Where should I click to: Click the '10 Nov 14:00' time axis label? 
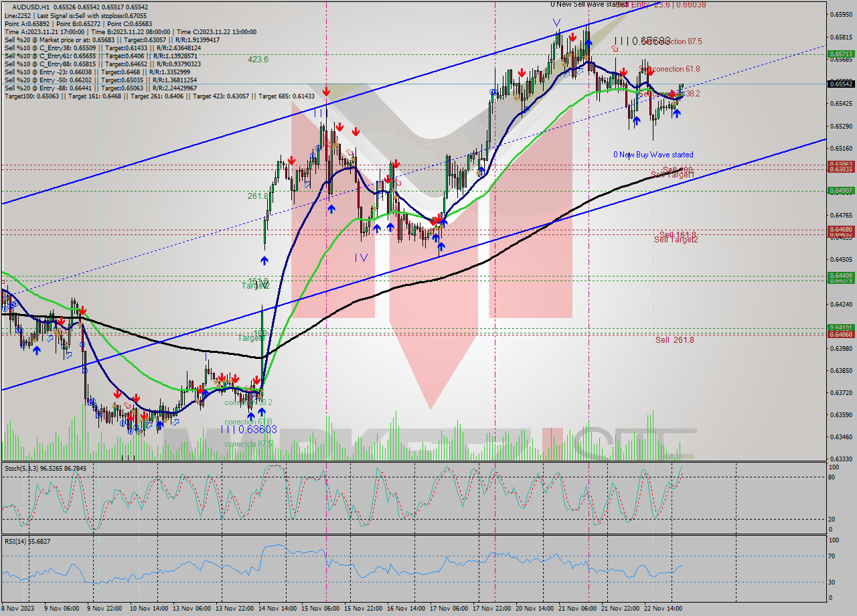click(x=149, y=609)
